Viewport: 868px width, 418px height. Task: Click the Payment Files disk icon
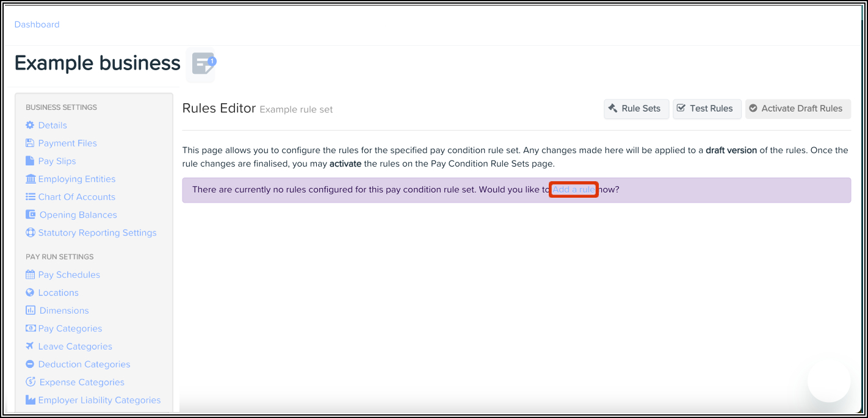[x=30, y=143]
